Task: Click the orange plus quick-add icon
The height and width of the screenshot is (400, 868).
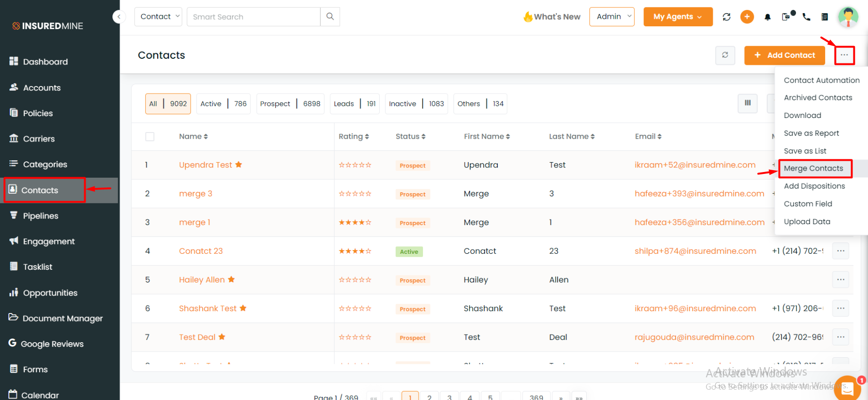Action: [x=747, y=17]
